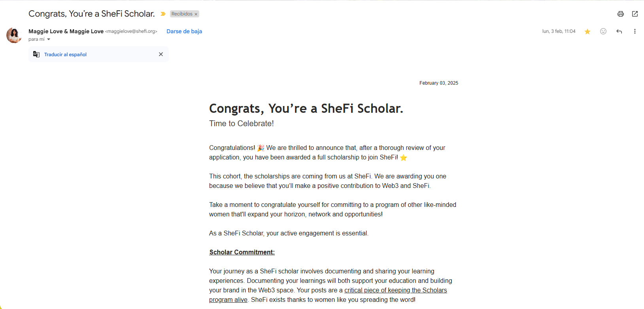Click the sender name Maggie Love & Maggie Love
644x309 pixels.
[x=66, y=31]
